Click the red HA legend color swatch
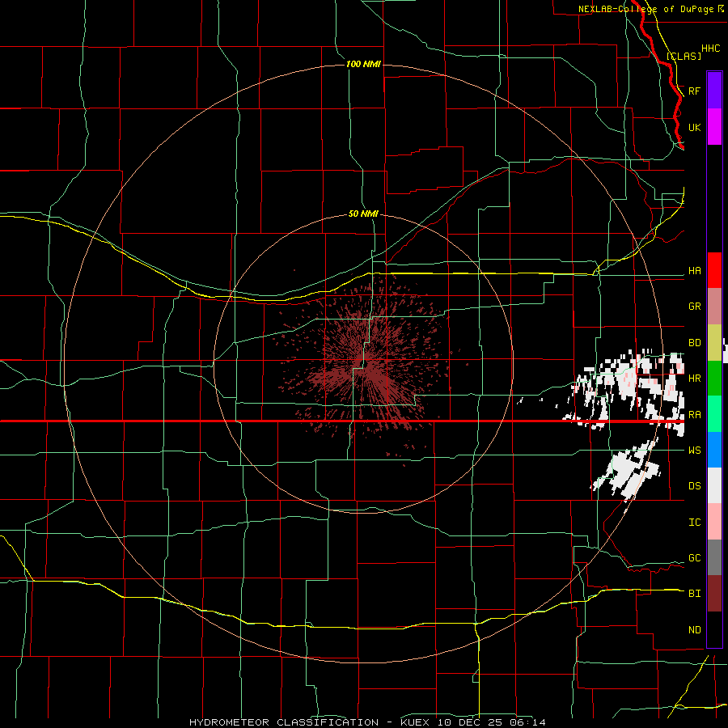This screenshot has width=728, height=728. click(714, 270)
